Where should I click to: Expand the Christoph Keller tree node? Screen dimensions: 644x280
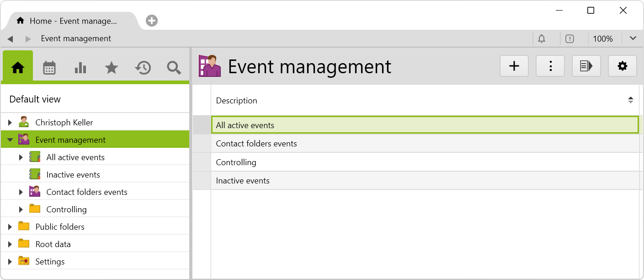(10, 123)
